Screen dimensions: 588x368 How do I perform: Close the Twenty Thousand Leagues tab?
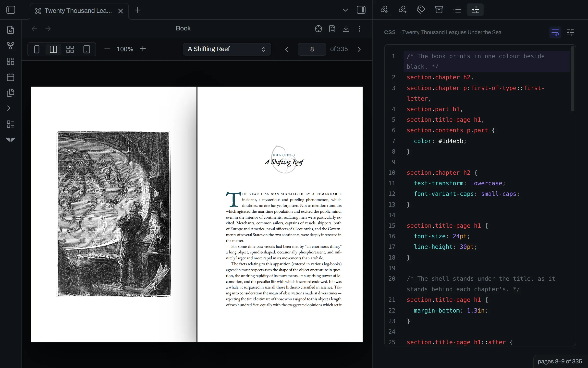(x=120, y=11)
